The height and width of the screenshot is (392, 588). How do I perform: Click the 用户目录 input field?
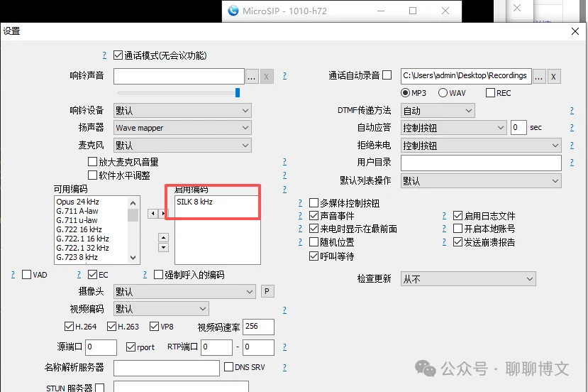pos(481,163)
